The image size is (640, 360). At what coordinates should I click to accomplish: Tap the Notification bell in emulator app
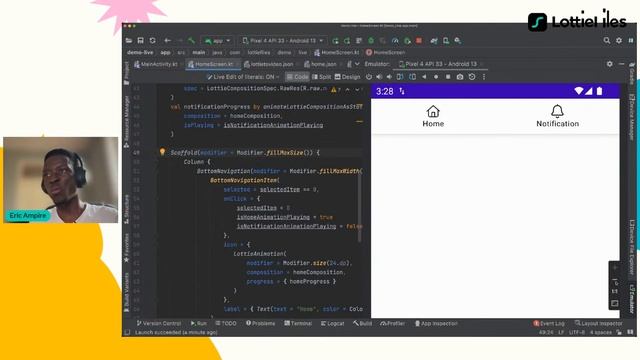[x=558, y=116]
